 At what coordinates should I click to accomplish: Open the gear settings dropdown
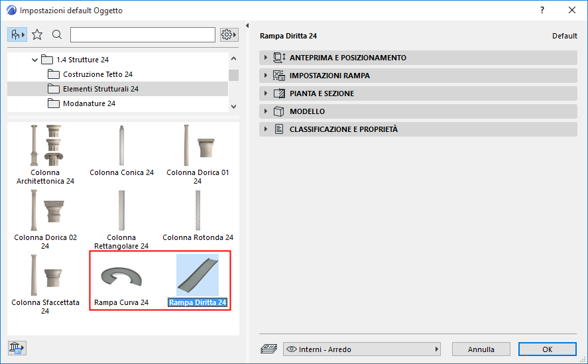tap(229, 35)
